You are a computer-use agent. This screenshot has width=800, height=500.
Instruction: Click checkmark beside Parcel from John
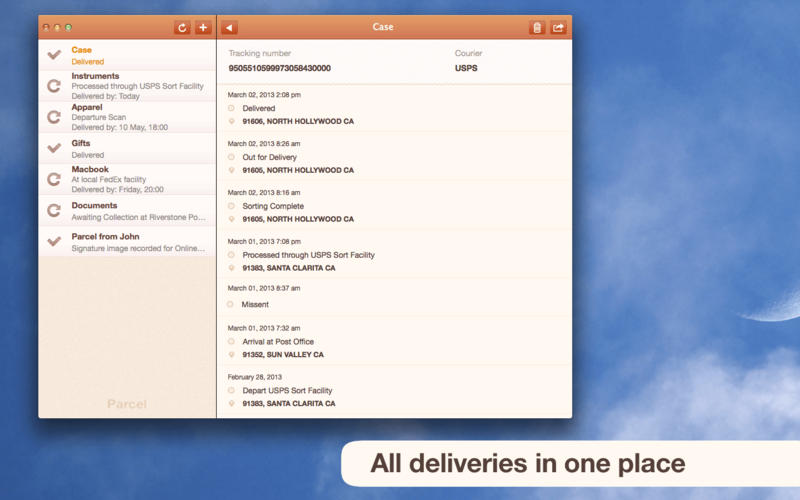point(54,241)
